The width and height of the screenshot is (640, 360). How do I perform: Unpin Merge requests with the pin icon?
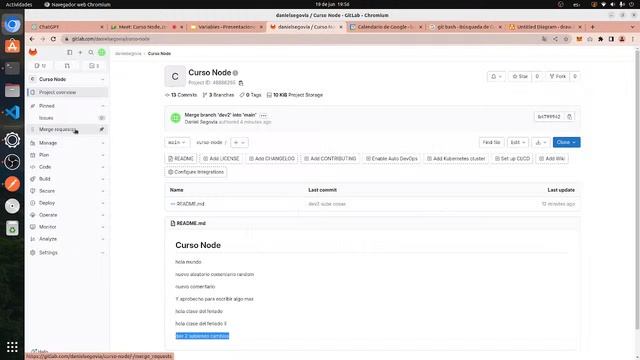(x=102, y=129)
